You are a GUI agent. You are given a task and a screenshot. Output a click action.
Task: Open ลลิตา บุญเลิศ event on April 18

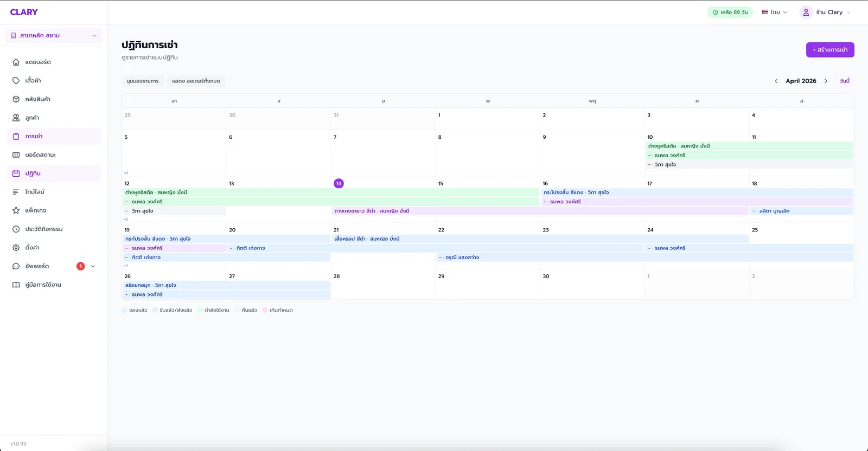click(801, 211)
